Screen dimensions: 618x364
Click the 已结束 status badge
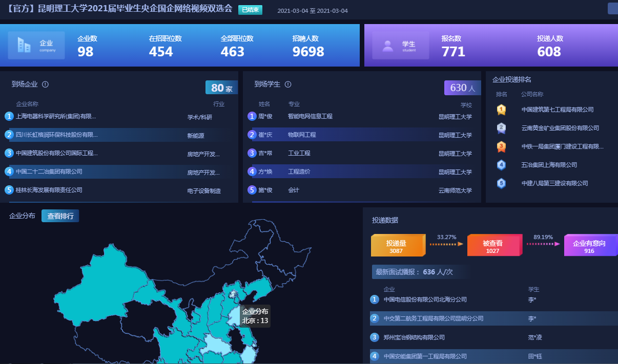pyautogui.click(x=250, y=10)
